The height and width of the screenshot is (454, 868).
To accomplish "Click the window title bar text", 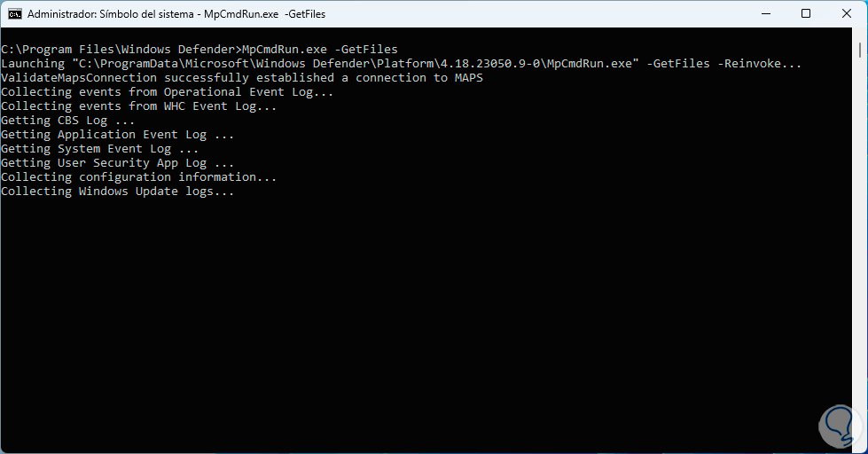I will click(176, 14).
